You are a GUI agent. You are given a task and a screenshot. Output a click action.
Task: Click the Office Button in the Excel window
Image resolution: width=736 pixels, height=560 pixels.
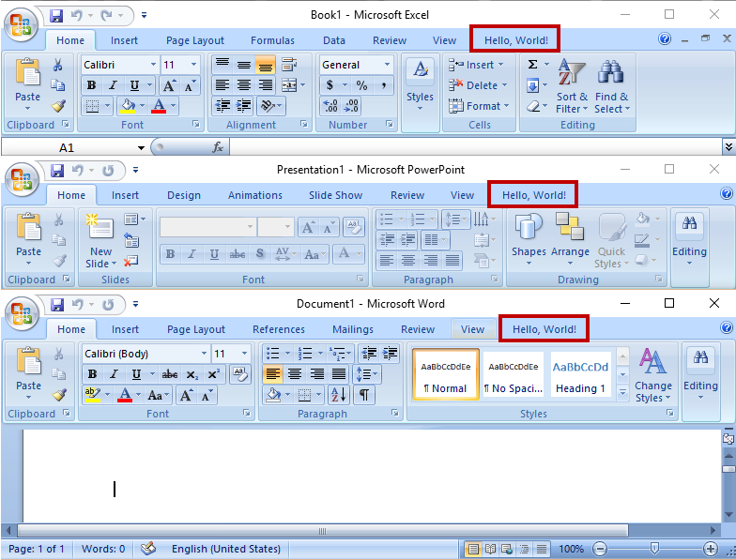[x=21, y=24]
